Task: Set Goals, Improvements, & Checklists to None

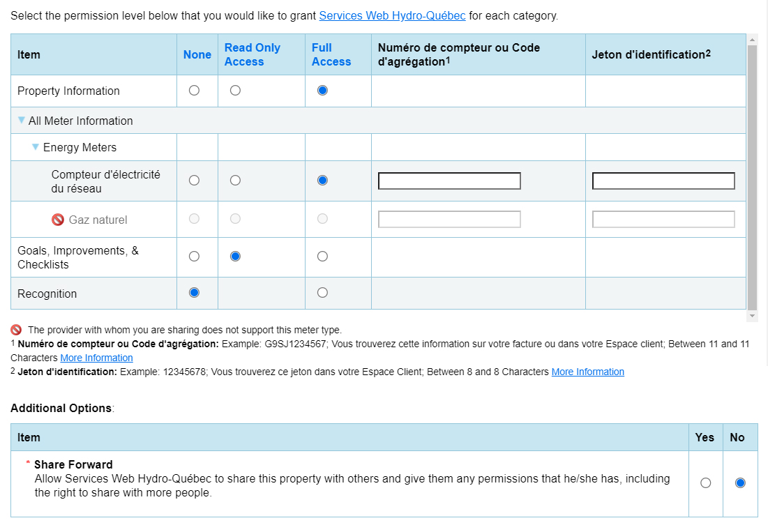Action: (x=194, y=257)
